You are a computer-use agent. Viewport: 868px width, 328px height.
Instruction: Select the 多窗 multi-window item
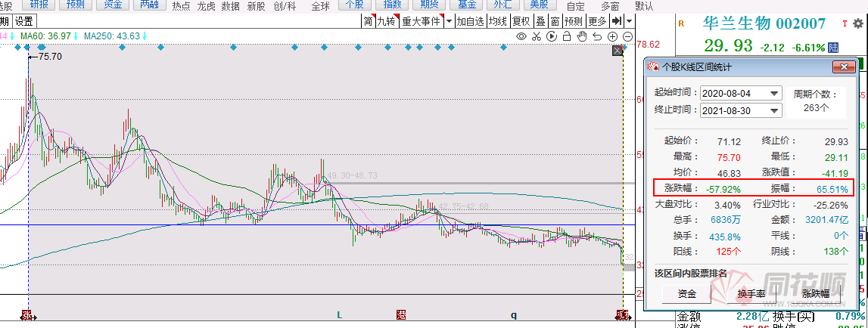(x=611, y=7)
